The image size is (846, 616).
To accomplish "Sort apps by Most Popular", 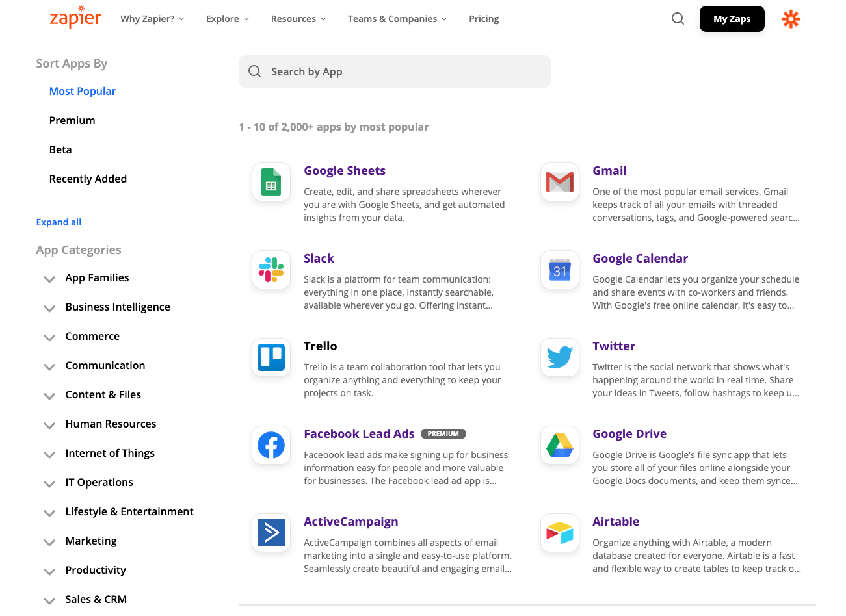I will [x=83, y=91].
